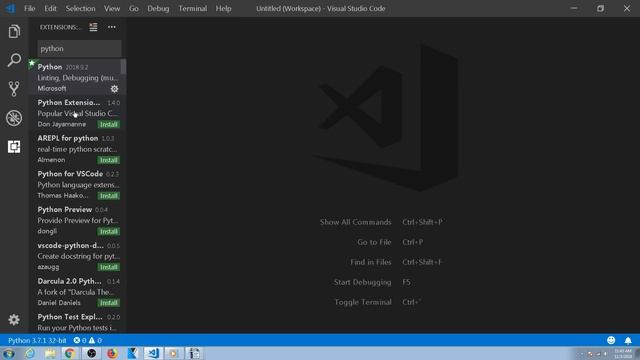
Task: Install Python Extension Pack by Don Jayamanne
Action: tap(109, 124)
